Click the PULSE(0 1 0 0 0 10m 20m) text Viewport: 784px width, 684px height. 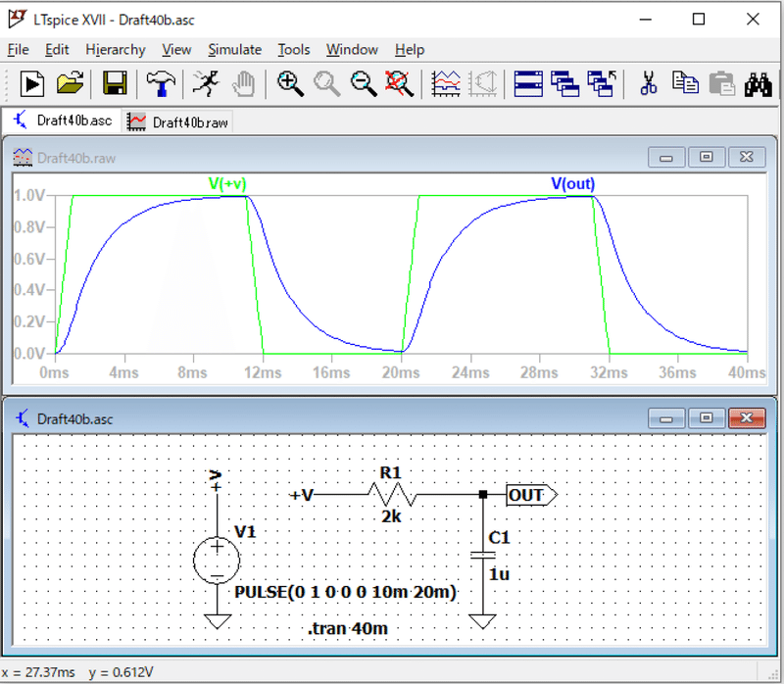click(346, 592)
